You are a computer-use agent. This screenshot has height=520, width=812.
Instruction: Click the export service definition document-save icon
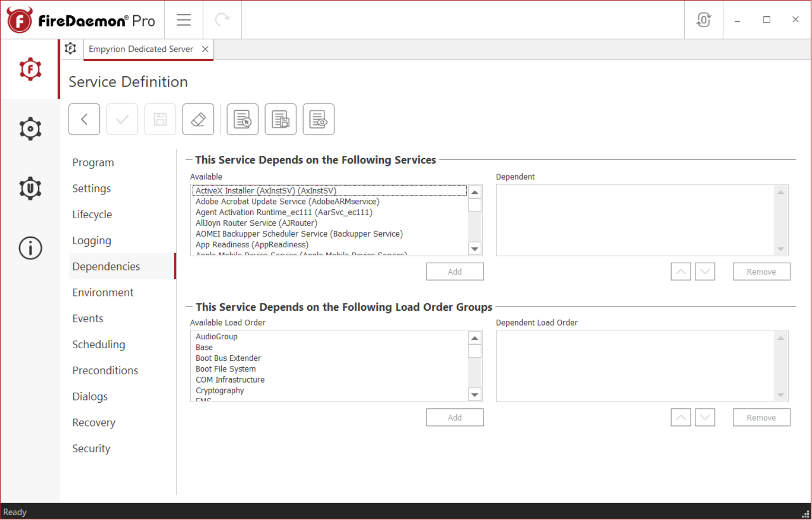pos(280,119)
